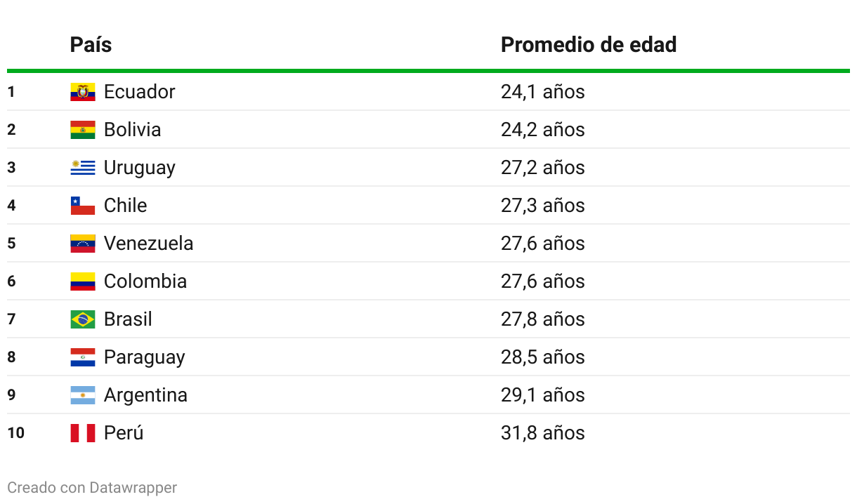
Task: Select the Ecuador country name
Action: click(x=140, y=92)
